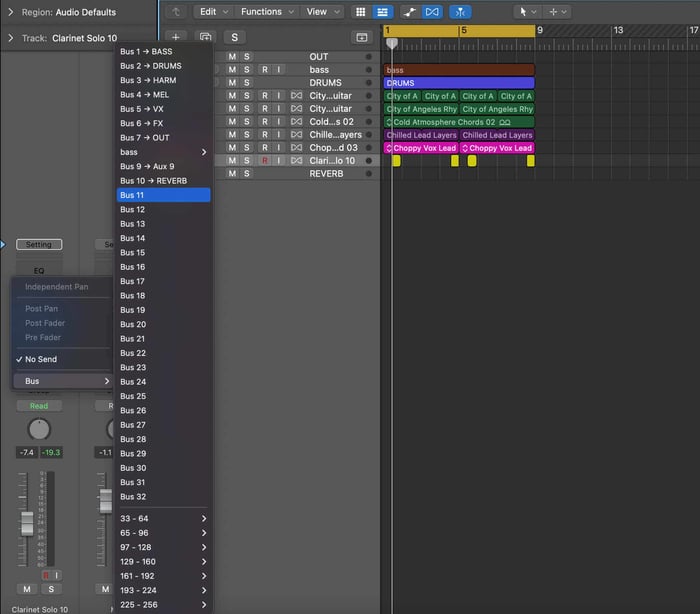
Task: Solo the bass track
Action: [x=246, y=70]
